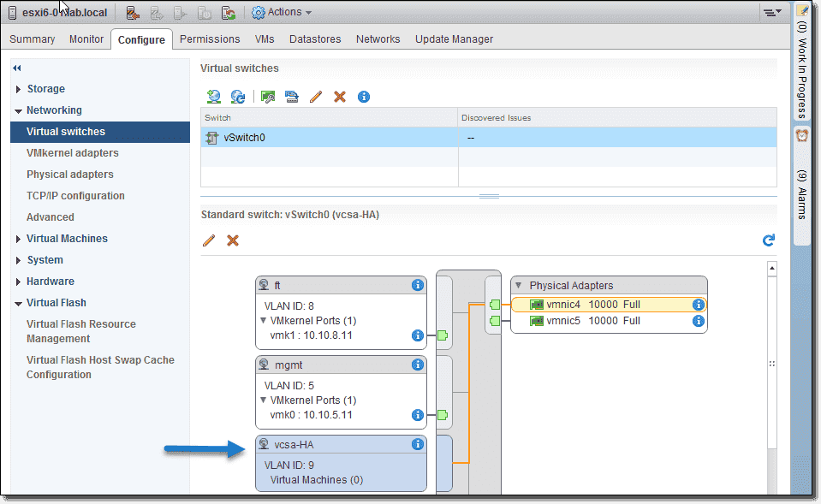Click the vSwitch0 switch icon in the table
Screen dimensions: 821x504
(212, 138)
